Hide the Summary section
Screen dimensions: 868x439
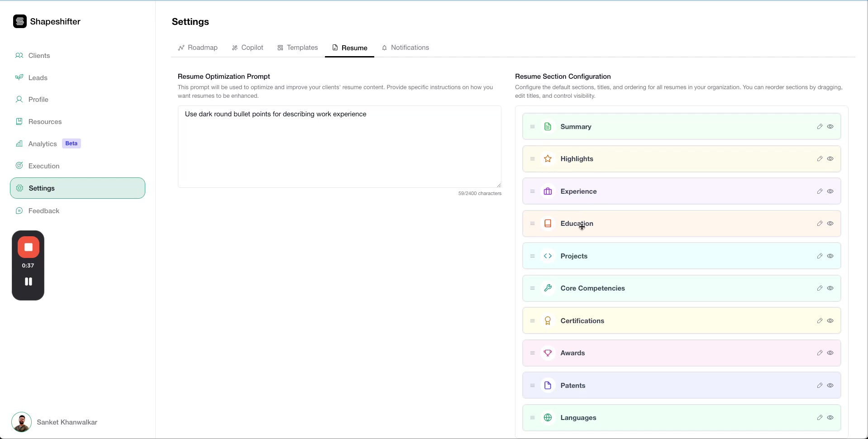pos(830,126)
